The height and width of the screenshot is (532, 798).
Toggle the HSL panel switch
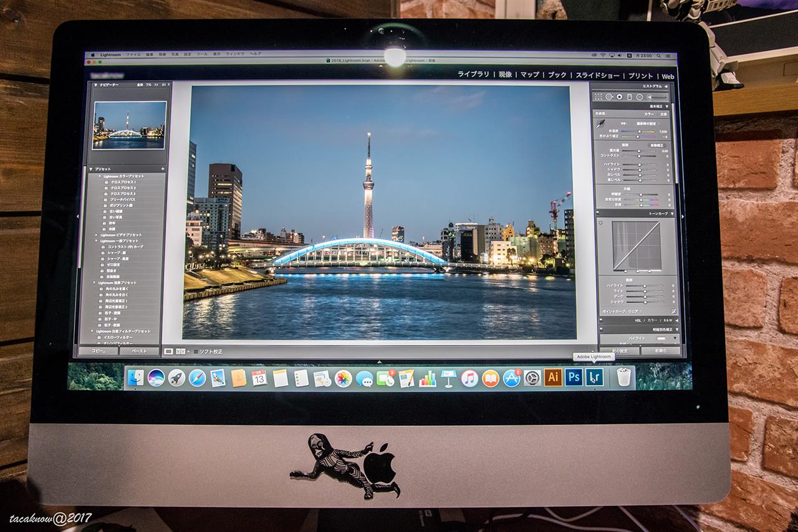click(600, 320)
